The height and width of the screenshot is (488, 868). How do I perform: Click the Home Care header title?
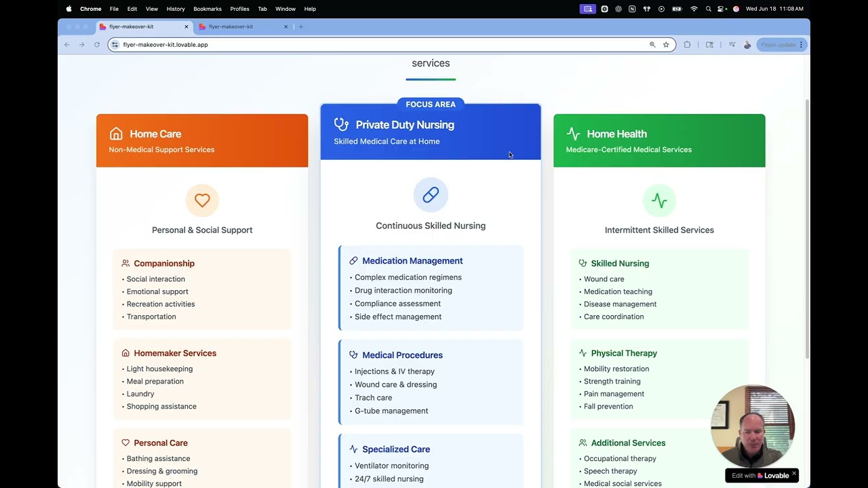click(x=155, y=134)
